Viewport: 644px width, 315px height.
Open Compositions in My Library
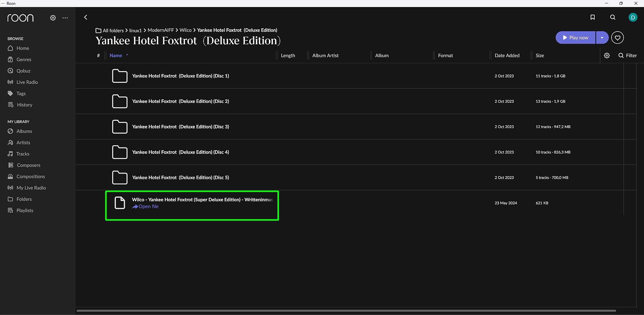pyautogui.click(x=26, y=176)
